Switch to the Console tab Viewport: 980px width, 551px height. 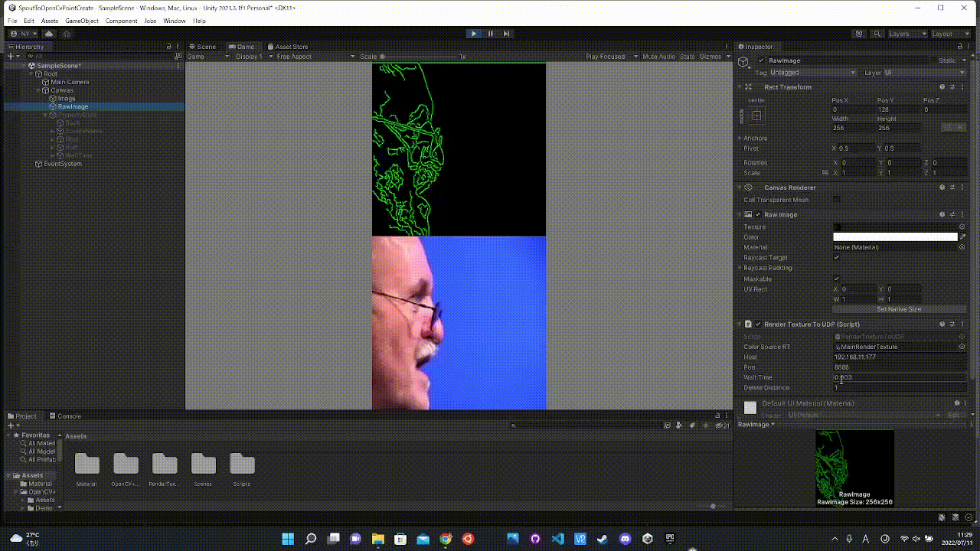click(x=65, y=416)
